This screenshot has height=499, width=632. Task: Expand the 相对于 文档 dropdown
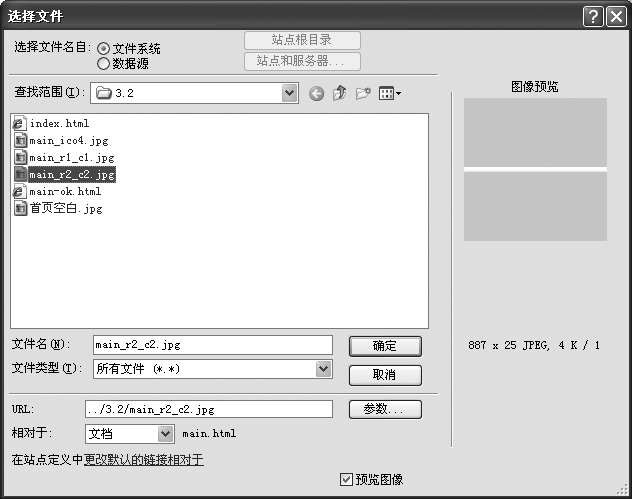[165, 434]
